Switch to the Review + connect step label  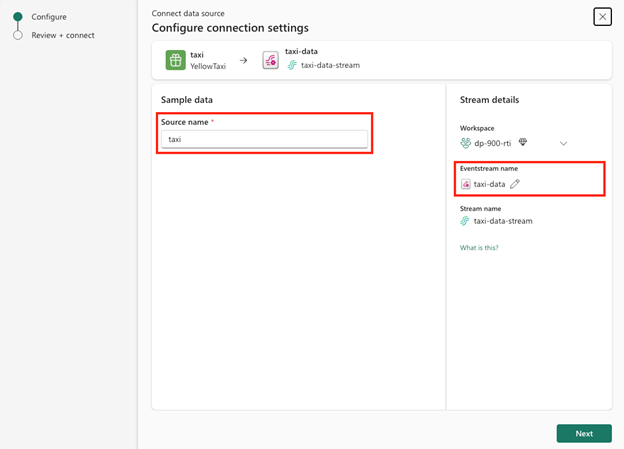[63, 35]
